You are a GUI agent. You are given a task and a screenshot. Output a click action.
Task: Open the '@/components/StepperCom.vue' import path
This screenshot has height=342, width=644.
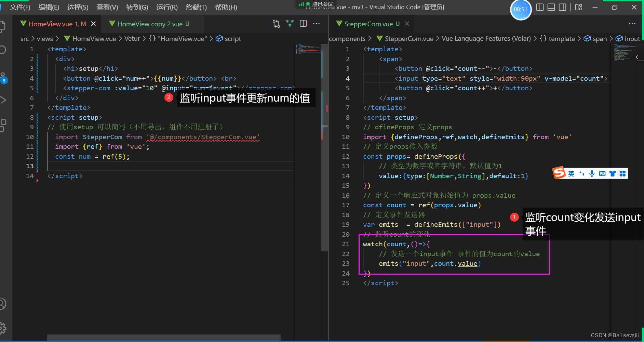(203, 137)
